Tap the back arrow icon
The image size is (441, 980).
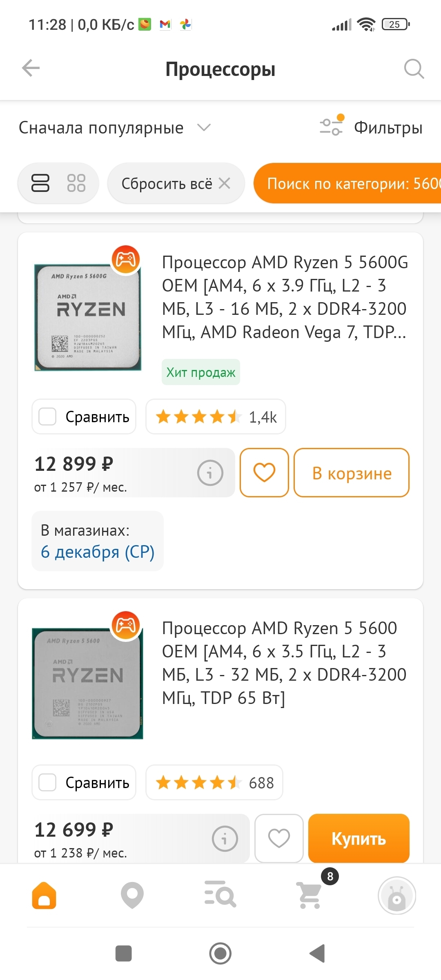(31, 68)
